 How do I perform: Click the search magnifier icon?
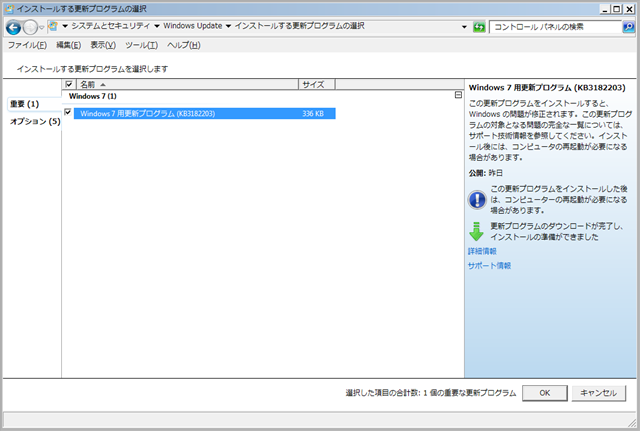[629, 27]
